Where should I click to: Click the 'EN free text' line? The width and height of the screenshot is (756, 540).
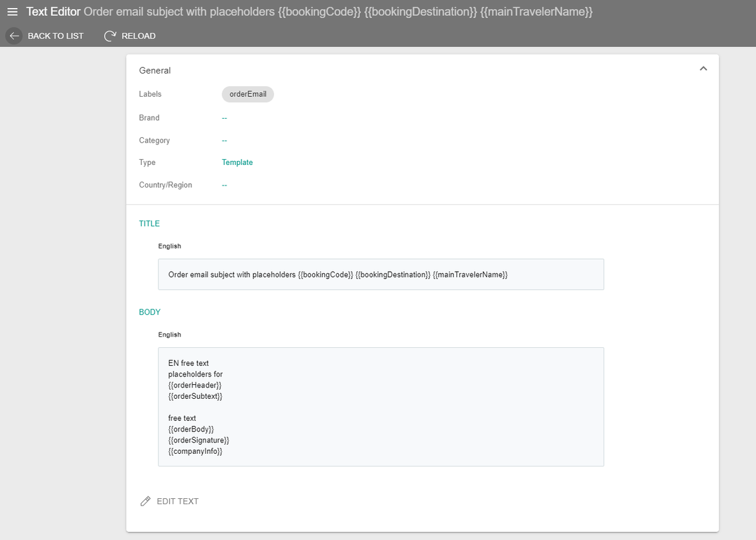[188, 363]
